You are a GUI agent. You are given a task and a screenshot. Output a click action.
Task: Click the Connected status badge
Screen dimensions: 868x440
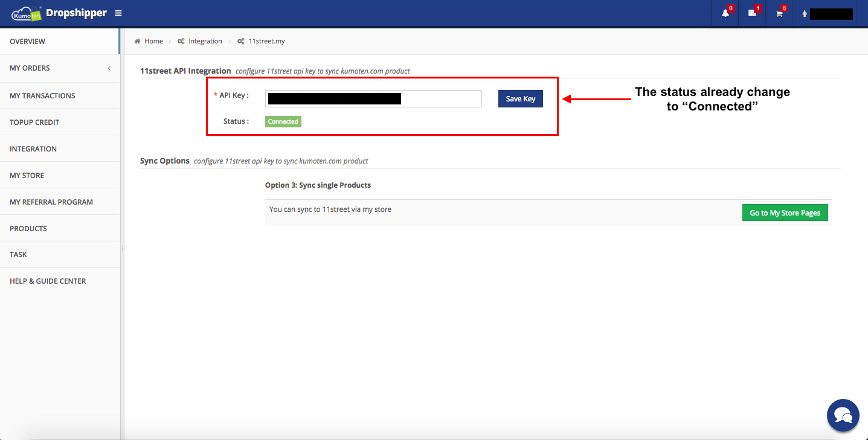[283, 121]
